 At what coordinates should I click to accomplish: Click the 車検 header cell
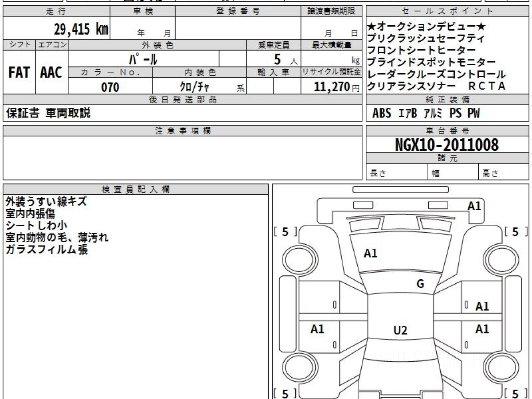coord(143,12)
